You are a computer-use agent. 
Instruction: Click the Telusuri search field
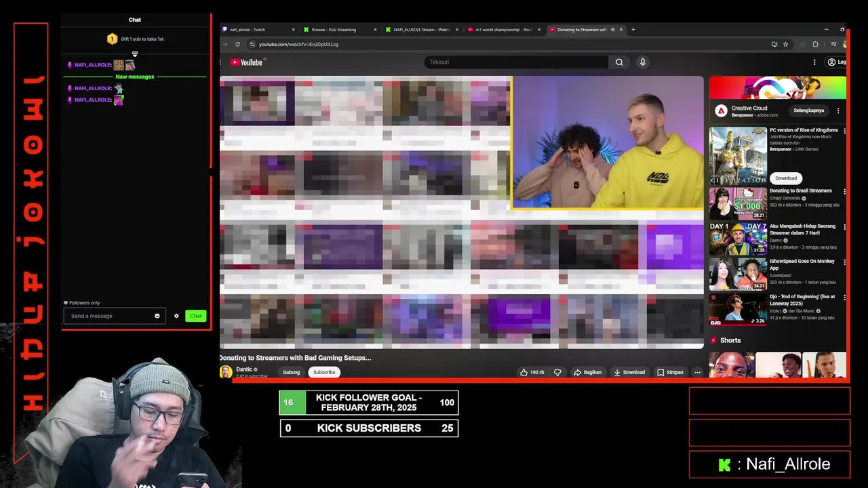pyautogui.click(x=515, y=62)
